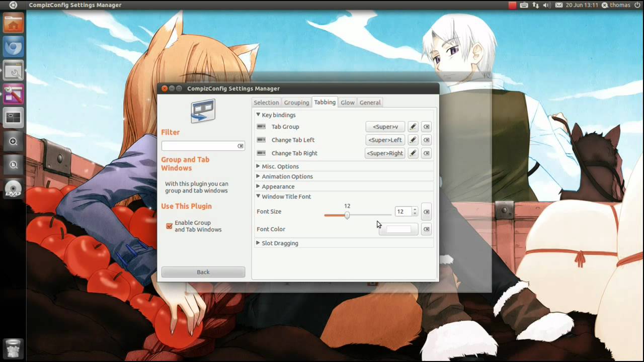The height and width of the screenshot is (362, 644).
Task: Expand the Animation Options section
Action: pyautogui.click(x=258, y=176)
